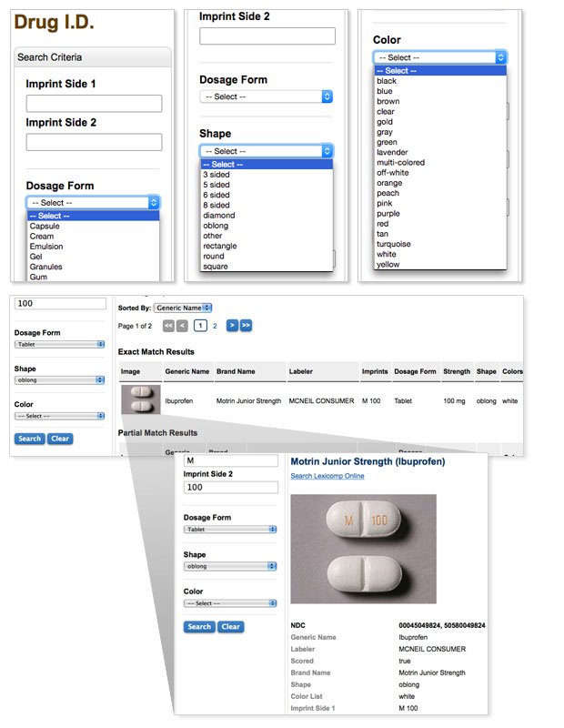The width and height of the screenshot is (564, 728).
Task: Choose 8 sided in the shape list
Action: [x=217, y=206]
